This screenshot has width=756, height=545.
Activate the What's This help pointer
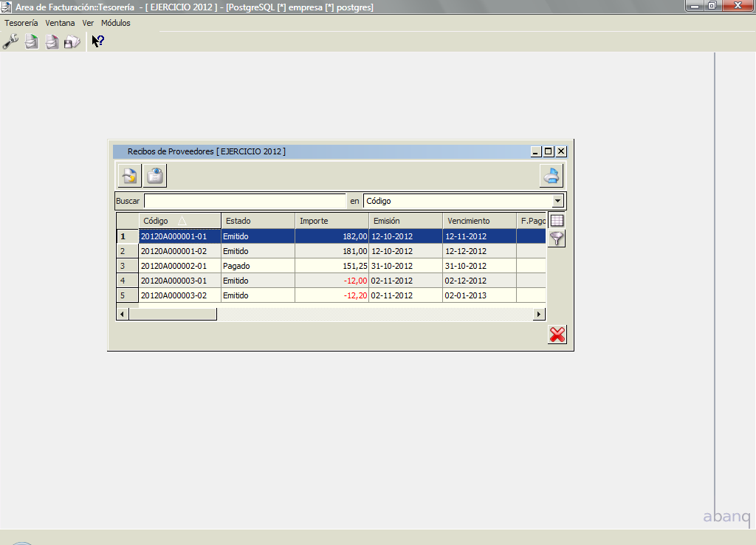tap(98, 41)
